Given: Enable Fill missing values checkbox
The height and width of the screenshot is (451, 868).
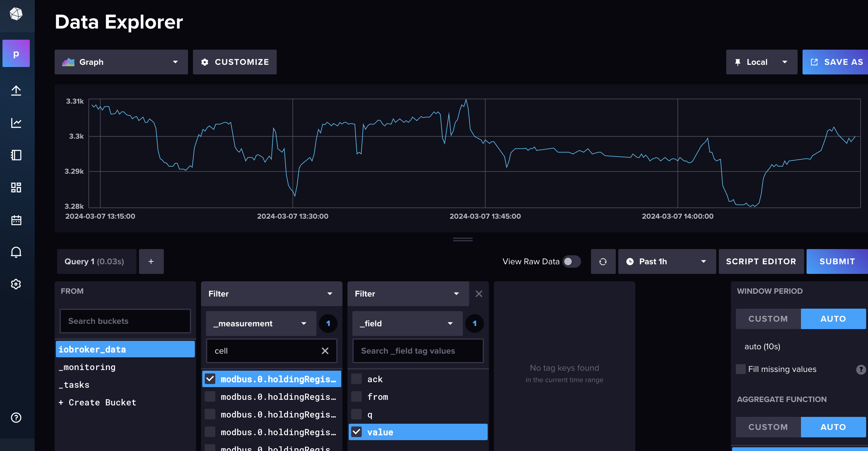Looking at the screenshot, I should [740, 369].
